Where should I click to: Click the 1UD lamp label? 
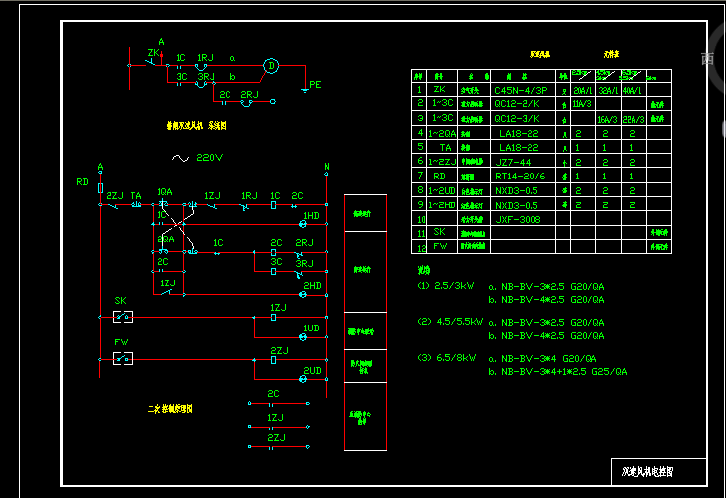tap(312, 328)
